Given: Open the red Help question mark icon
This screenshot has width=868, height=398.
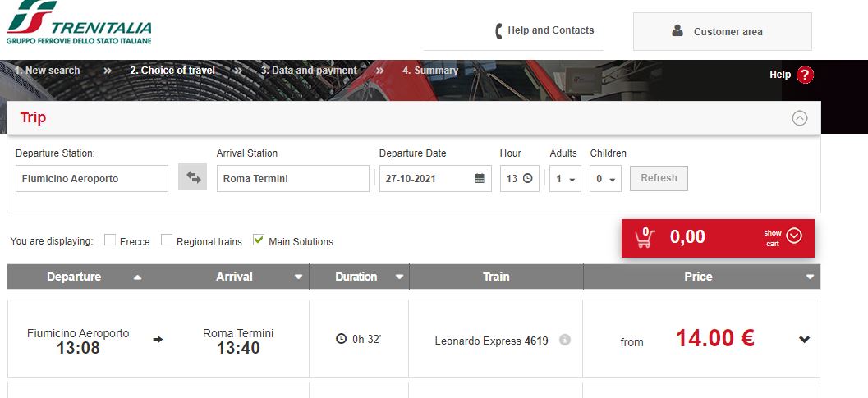Looking at the screenshot, I should 805,75.
